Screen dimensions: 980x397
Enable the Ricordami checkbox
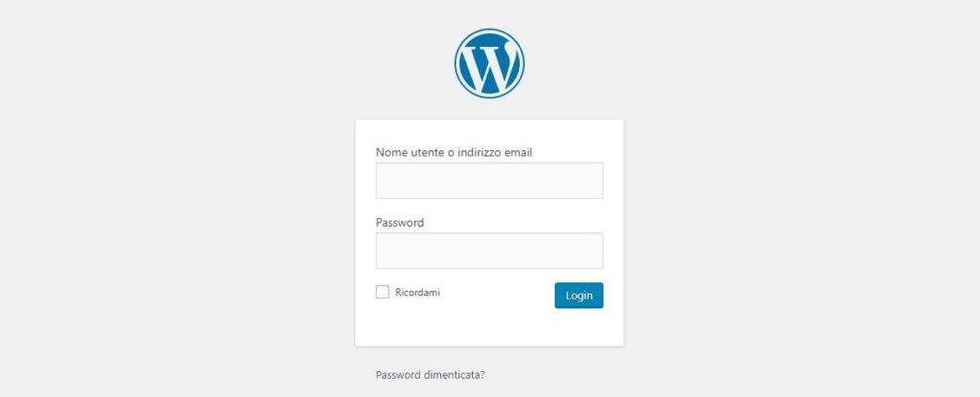coord(383,292)
